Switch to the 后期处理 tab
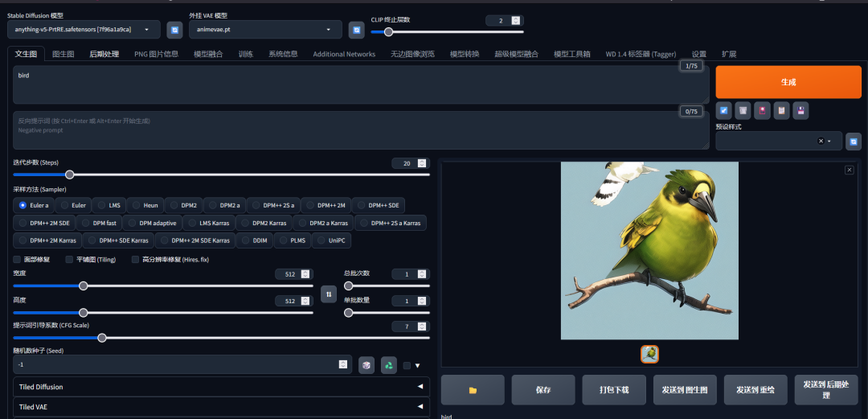The height and width of the screenshot is (419, 868). [x=104, y=54]
